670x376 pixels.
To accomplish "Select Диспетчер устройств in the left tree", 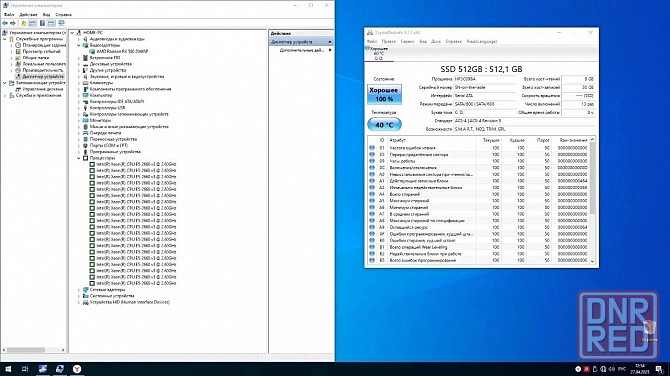I will click(x=43, y=76).
